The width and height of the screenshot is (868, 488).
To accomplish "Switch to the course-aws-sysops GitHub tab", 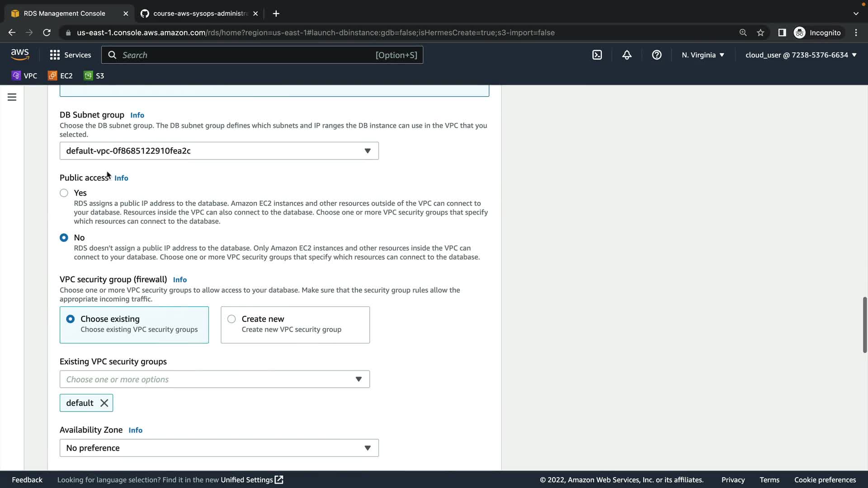I will pos(199,14).
